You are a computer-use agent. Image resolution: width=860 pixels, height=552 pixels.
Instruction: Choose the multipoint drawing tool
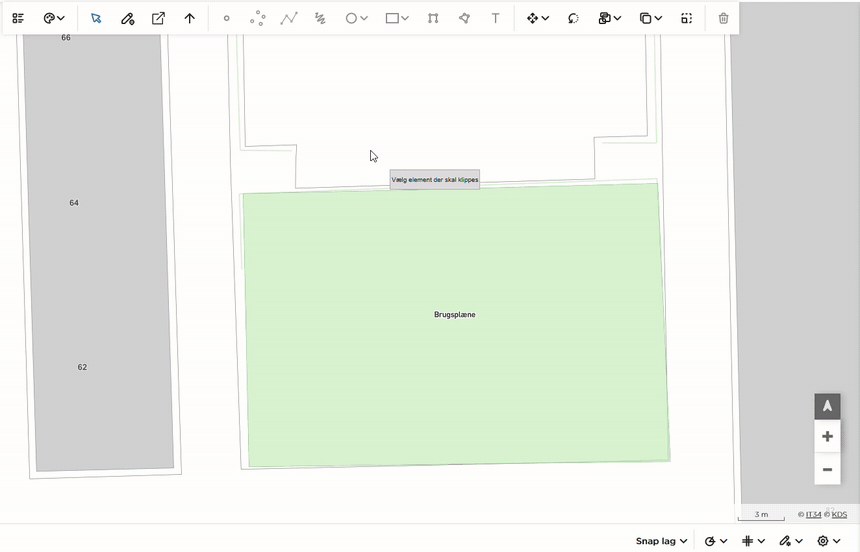point(257,18)
